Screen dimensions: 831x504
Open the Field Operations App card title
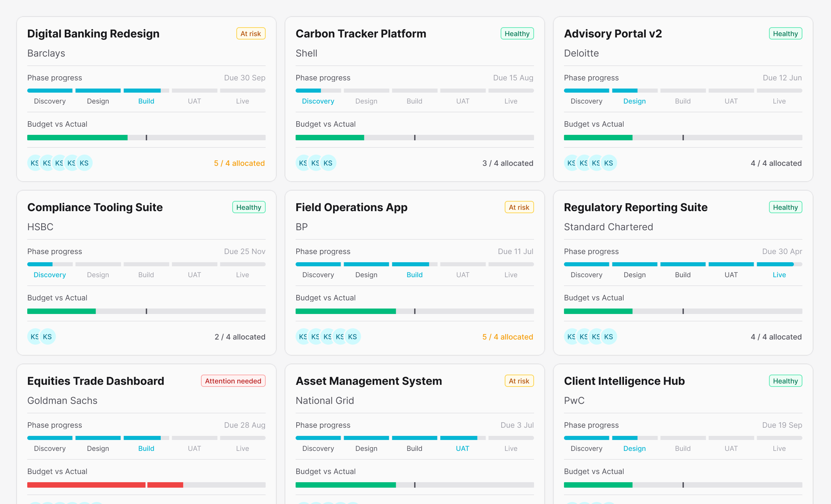[351, 207]
